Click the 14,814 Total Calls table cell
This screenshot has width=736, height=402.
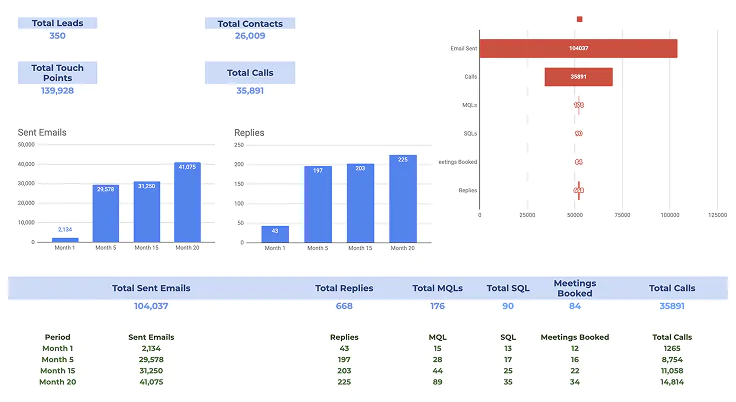671,382
